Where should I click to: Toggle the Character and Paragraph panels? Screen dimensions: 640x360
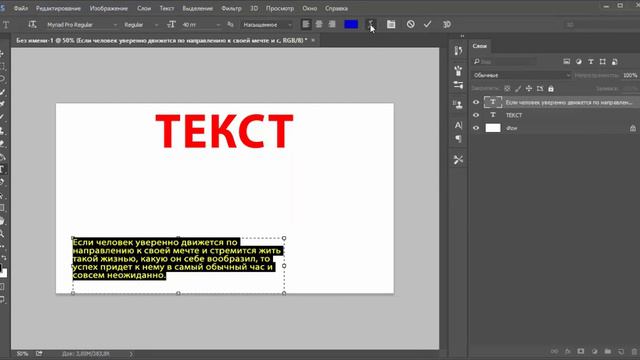391,24
